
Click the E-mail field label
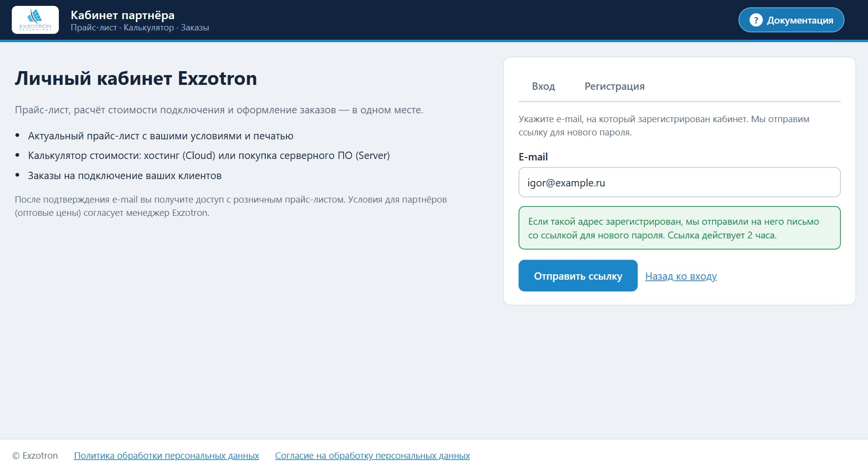pos(533,157)
